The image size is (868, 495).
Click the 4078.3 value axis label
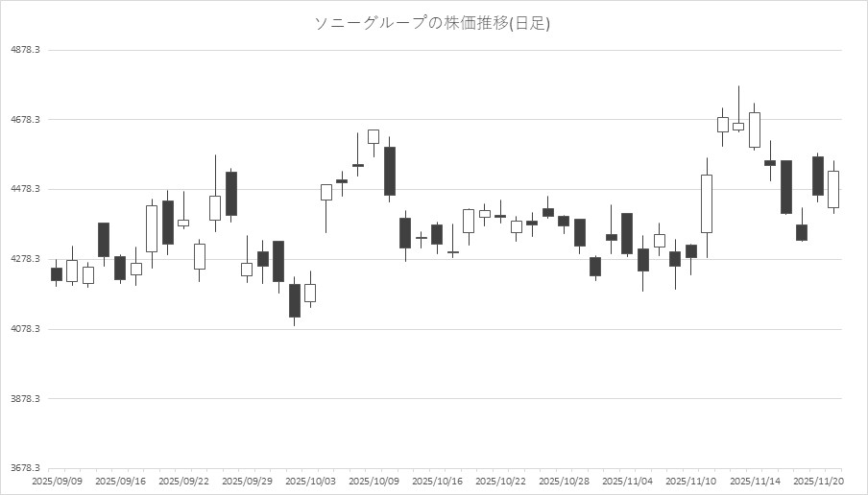pos(24,329)
